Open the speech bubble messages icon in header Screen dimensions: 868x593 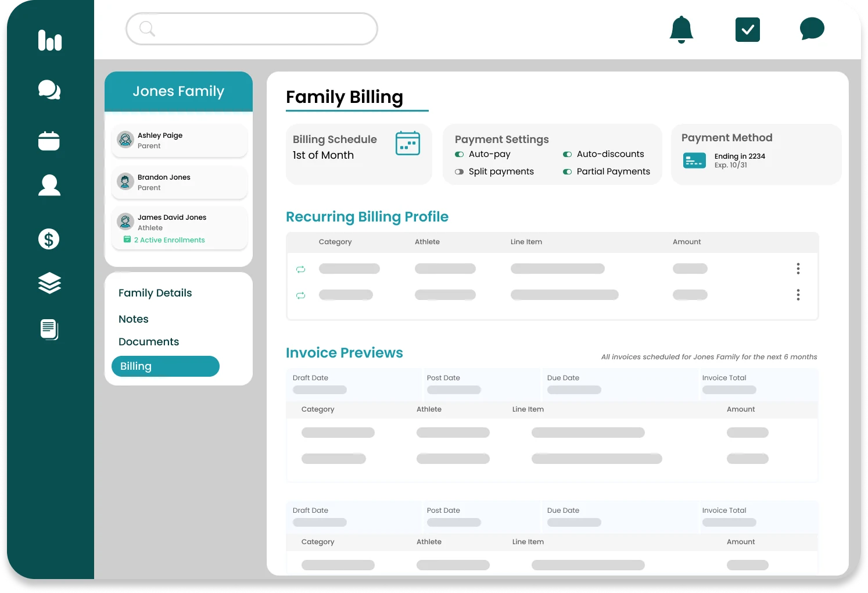point(812,28)
